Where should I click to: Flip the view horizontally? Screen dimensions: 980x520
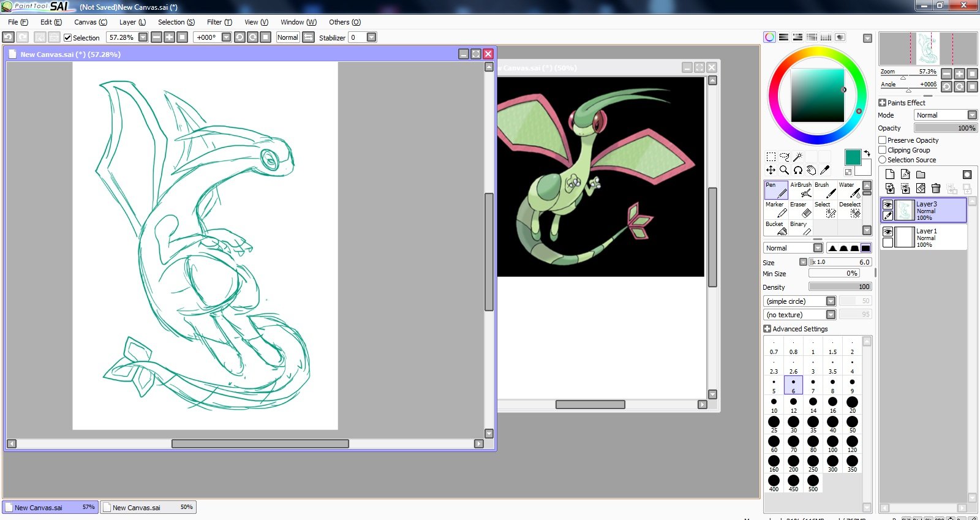pos(309,37)
